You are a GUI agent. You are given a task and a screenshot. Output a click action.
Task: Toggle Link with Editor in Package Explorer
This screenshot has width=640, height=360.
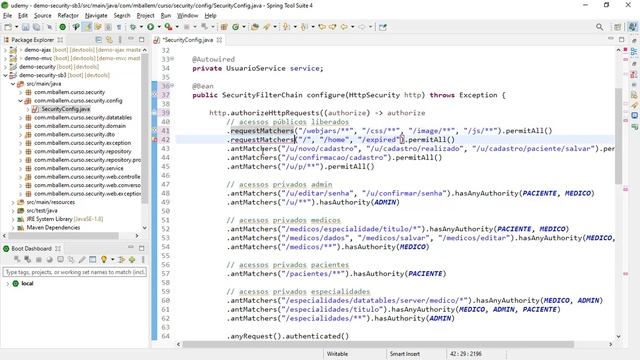click(109, 40)
